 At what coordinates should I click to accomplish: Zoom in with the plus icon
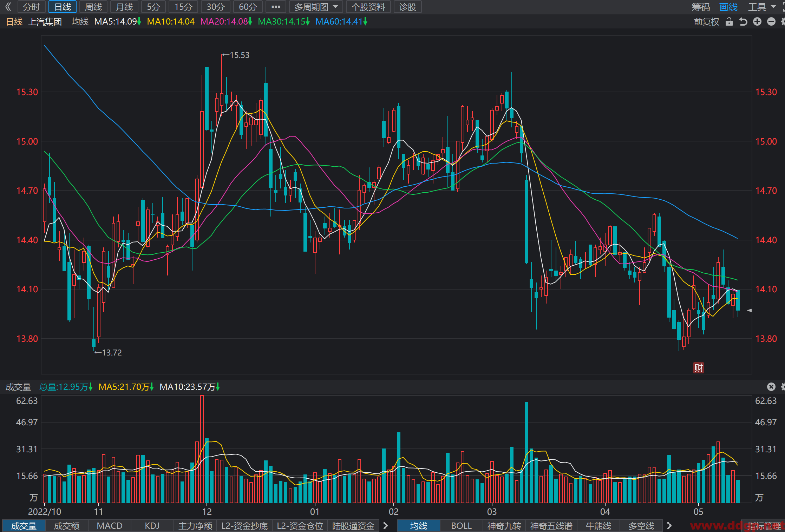click(x=757, y=22)
